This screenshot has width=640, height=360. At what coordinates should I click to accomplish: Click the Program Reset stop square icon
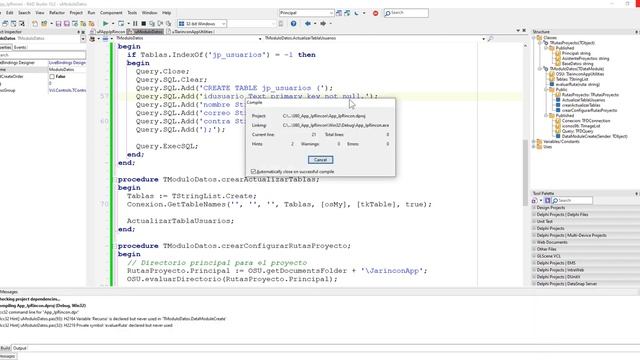(x=143, y=24)
